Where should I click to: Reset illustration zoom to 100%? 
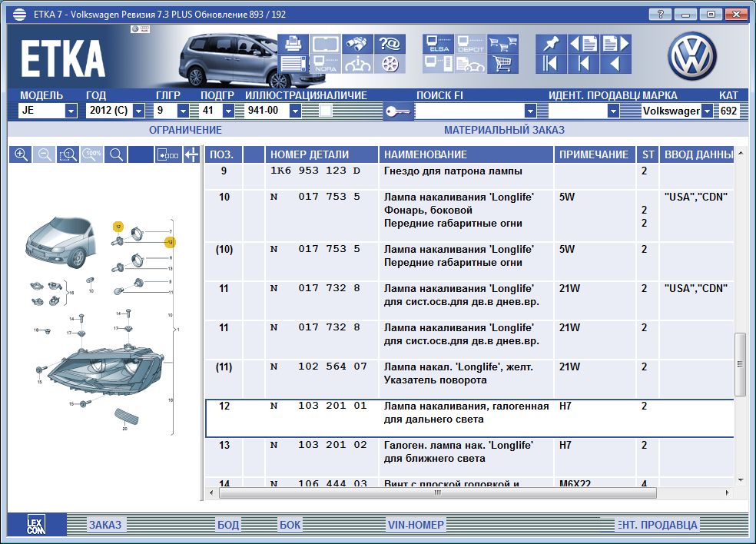(x=91, y=154)
